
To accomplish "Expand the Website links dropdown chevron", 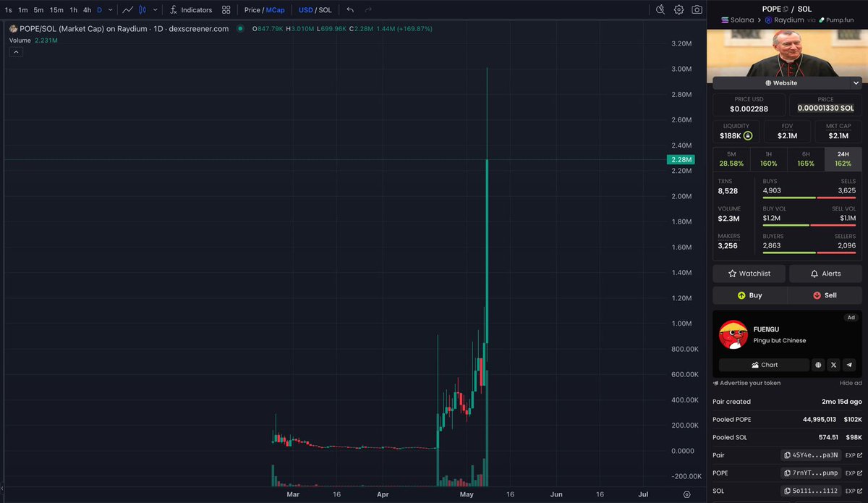I will coord(856,83).
